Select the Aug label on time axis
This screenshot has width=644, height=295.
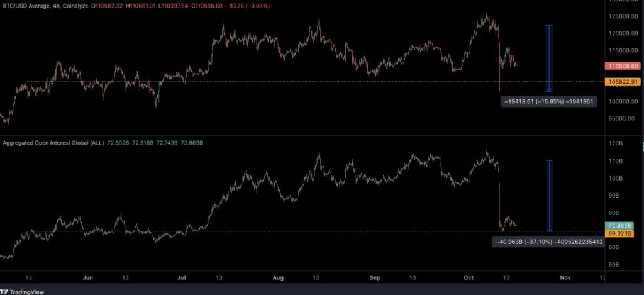point(279,277)
